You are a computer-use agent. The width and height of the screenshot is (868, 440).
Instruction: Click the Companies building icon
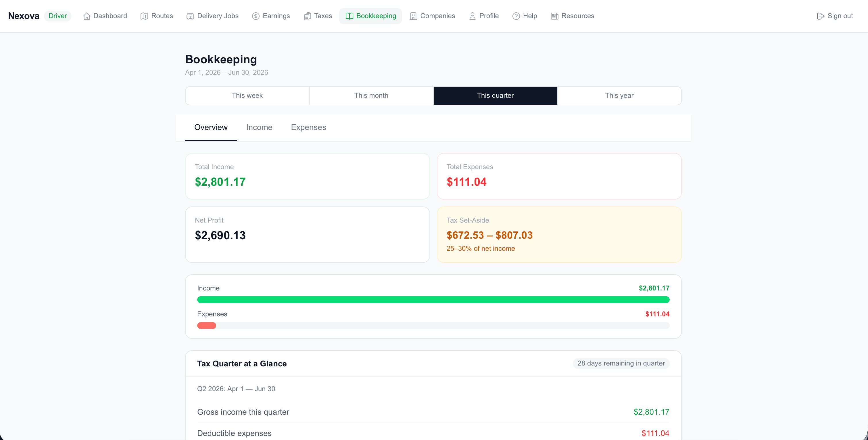413,16
